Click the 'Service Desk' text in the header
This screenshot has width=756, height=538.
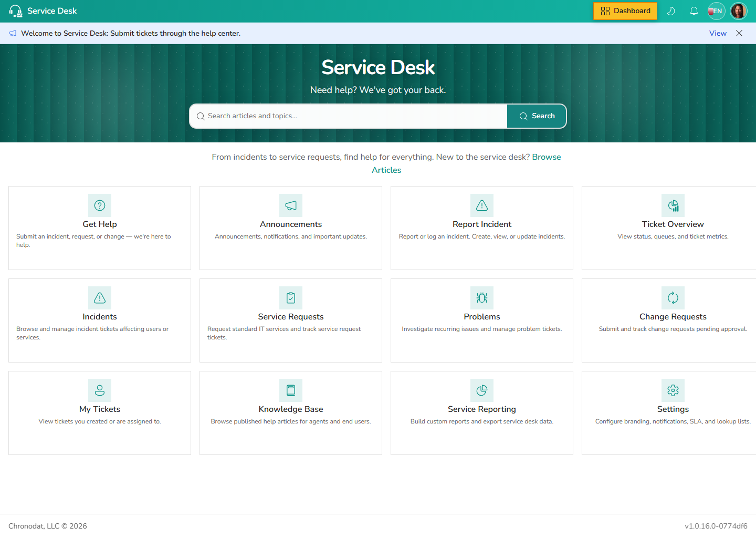click(x=52, y=11)
